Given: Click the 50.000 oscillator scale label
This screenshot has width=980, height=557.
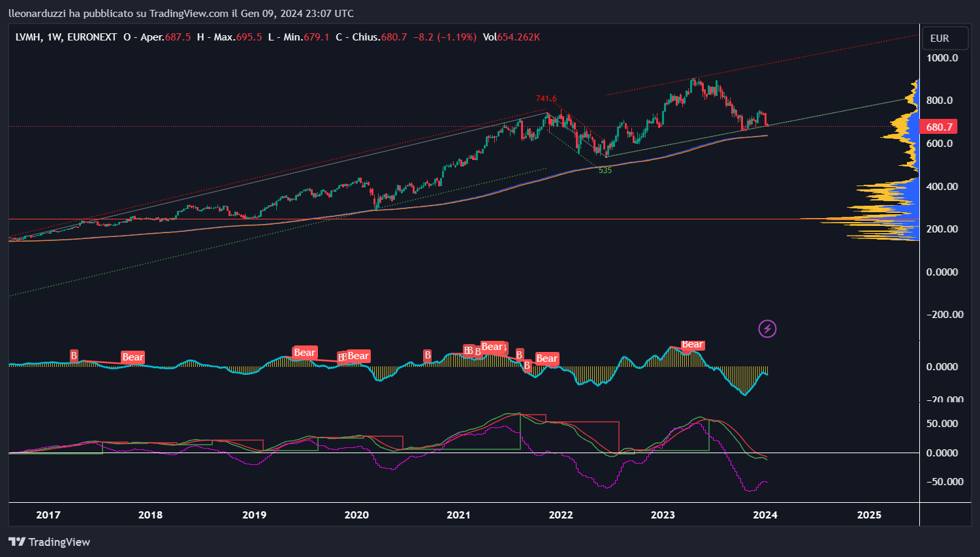Looking at the screenshot, I should (942, 423).
